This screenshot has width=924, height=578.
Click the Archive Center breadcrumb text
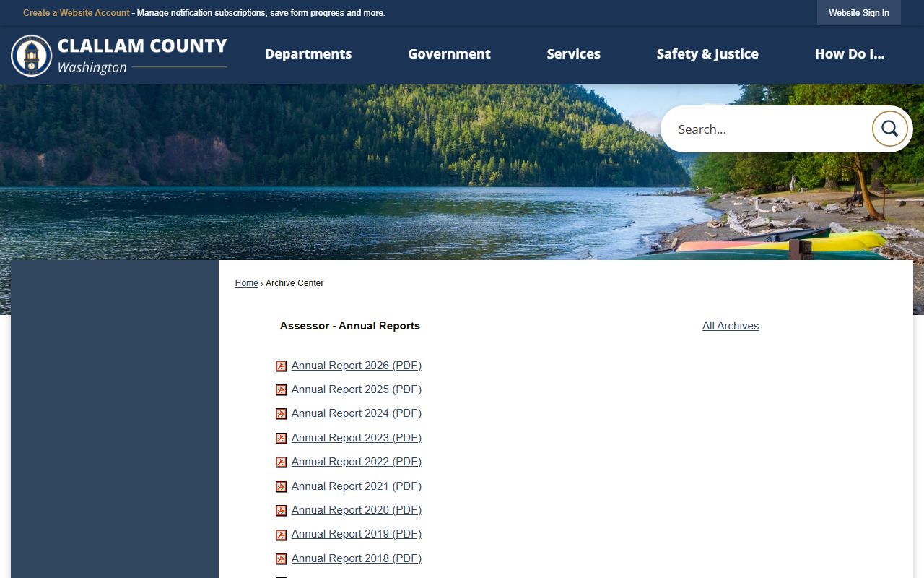(x=295, y=283)
